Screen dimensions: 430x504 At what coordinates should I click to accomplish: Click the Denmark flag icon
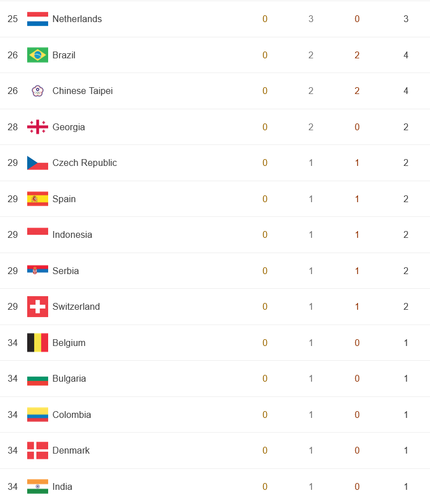(37, 450)
